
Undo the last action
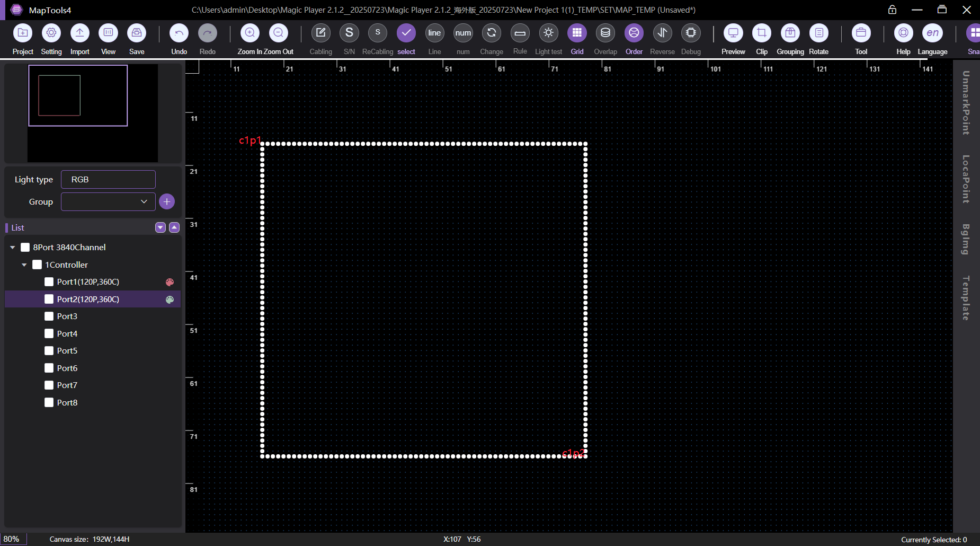tap(179, 33)
